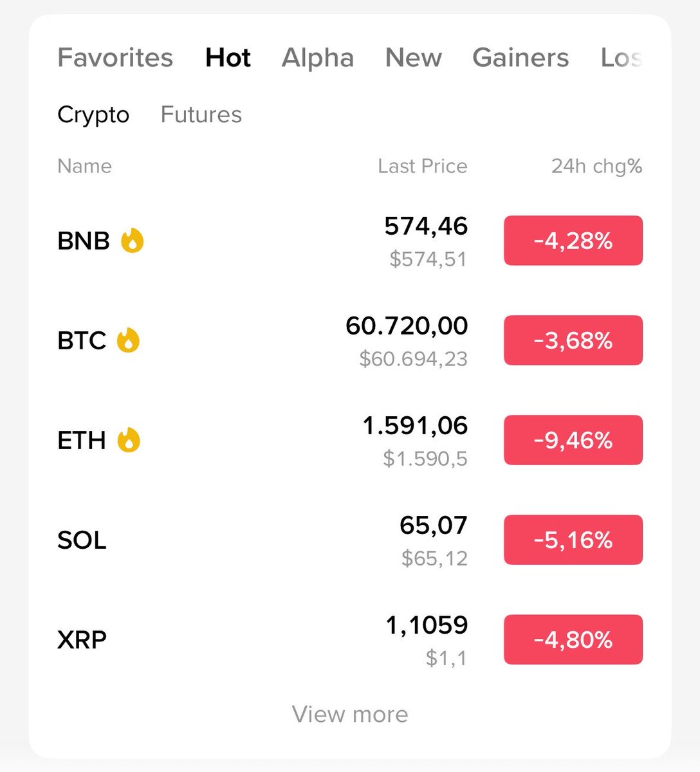Open the Gainers tab

point(520,58)
